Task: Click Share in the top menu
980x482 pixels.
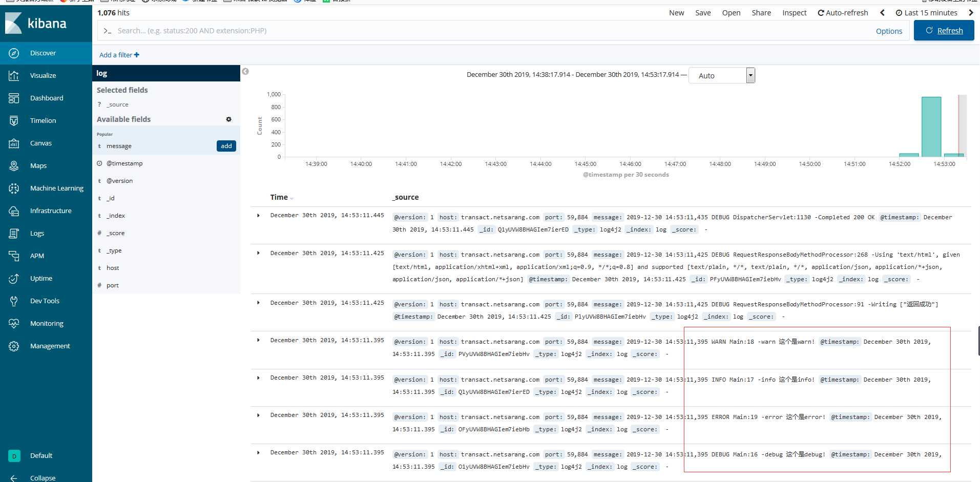Action: tap(761, 13)
